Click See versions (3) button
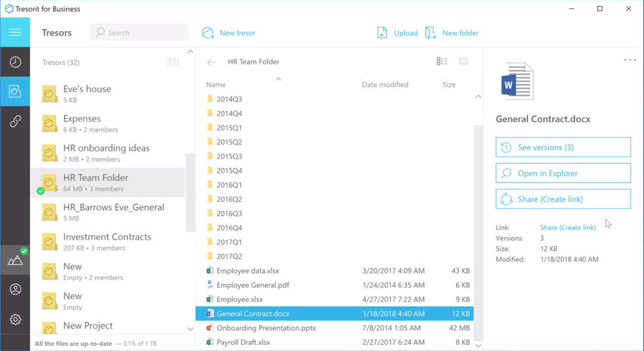 pyautogui.click(x=563, y=147)
